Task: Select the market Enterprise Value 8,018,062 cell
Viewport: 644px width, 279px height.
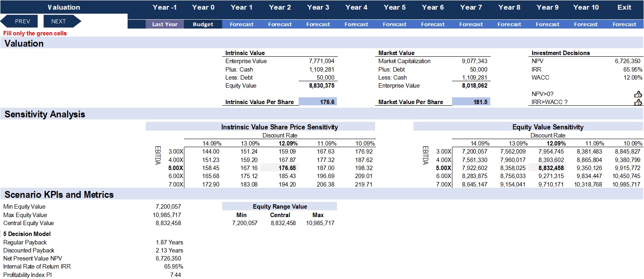Action: pyautogui.click(x=475, y=86)
